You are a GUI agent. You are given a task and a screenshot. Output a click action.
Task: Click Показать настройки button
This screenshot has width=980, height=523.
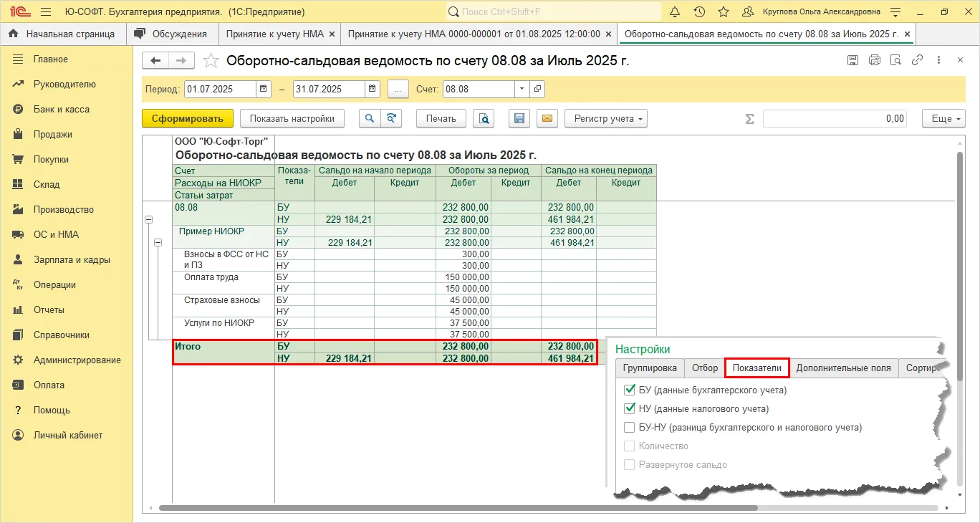tap(292, 119)
